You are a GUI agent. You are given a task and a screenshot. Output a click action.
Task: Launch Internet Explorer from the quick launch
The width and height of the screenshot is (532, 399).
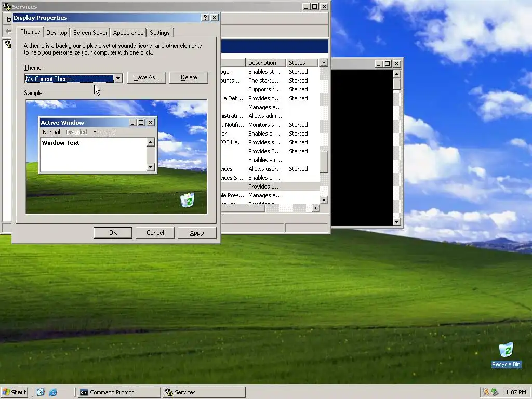(x=53, y=392)
